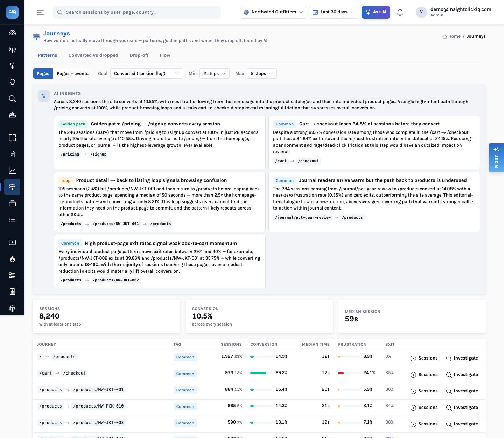Click the conversion bar showing 69.2%

click(261, 373)
